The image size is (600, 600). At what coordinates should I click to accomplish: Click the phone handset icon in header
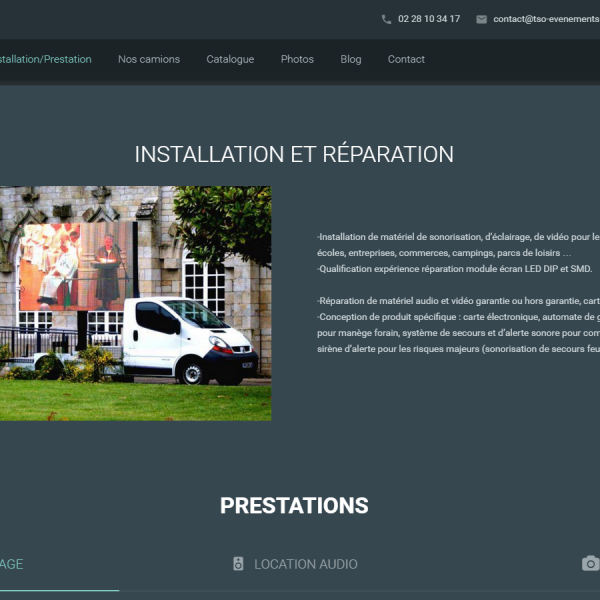386,19
